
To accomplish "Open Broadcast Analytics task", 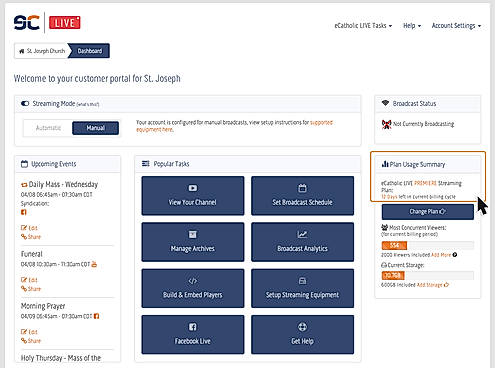I will click(302, 242).
